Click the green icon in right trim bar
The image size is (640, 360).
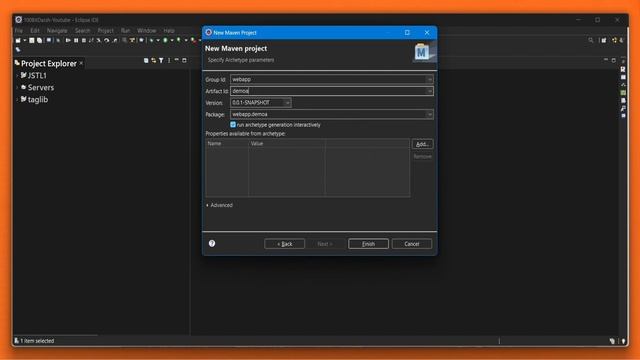pyautogui.click(x=623, y=93)
